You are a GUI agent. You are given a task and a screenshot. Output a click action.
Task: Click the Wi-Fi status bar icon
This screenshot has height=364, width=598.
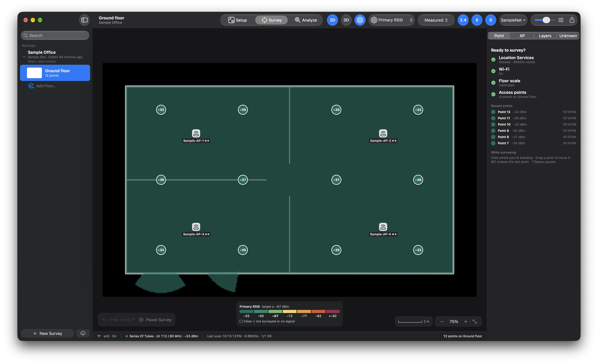point(99,336)
